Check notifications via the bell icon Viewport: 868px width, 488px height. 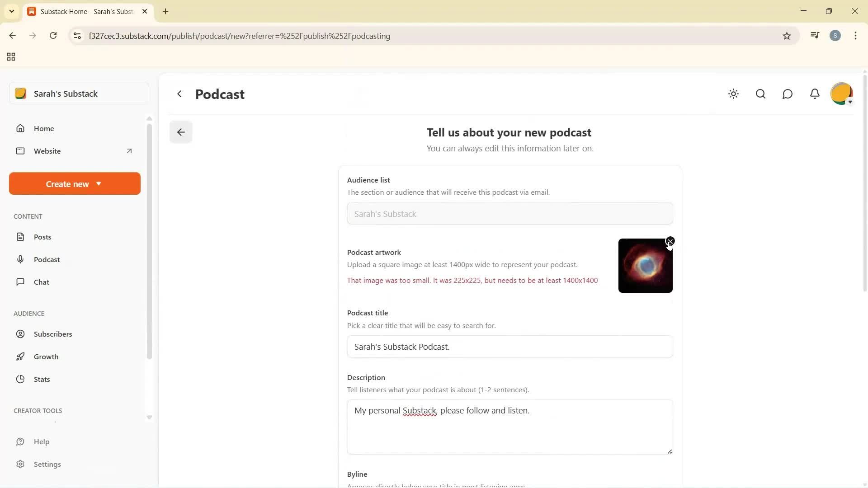click(815, 94)
